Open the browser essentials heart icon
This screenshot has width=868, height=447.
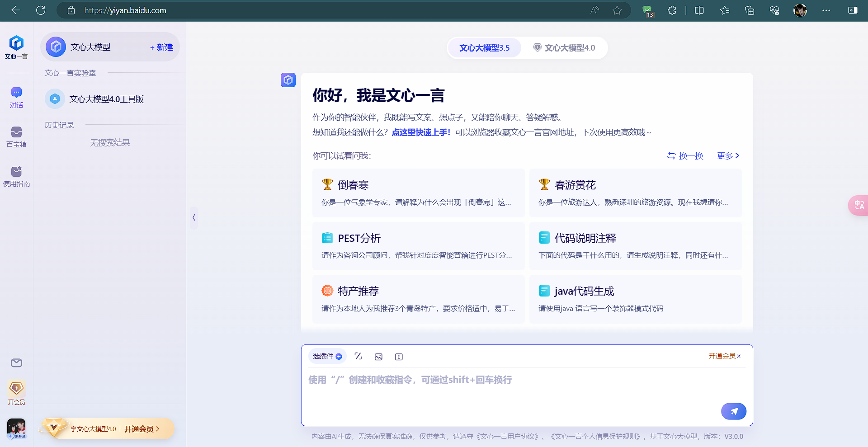click(x=774, y=10)
